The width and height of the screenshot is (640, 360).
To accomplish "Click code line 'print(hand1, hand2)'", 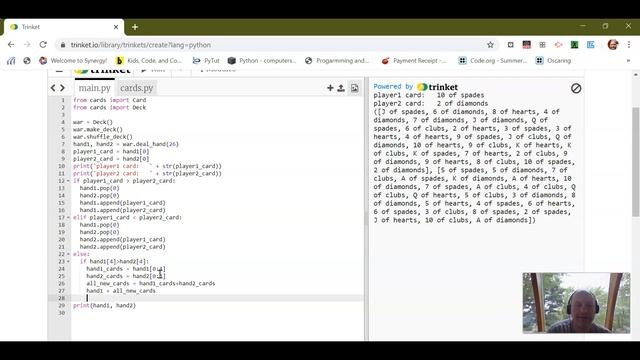I will [x=104, y=305].
